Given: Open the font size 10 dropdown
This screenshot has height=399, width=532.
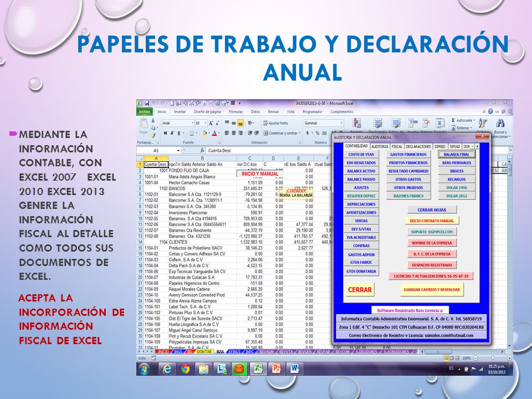Looking at the screenshot, I should [x=204, y=123].
